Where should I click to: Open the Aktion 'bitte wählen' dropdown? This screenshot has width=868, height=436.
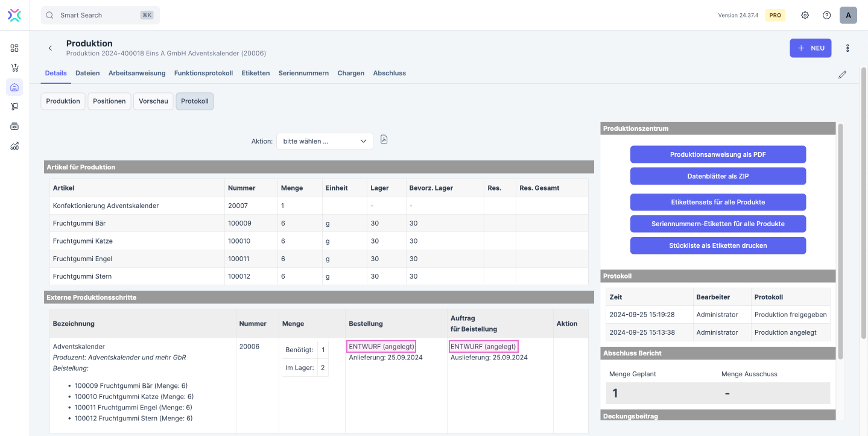(x=325, y=141)
